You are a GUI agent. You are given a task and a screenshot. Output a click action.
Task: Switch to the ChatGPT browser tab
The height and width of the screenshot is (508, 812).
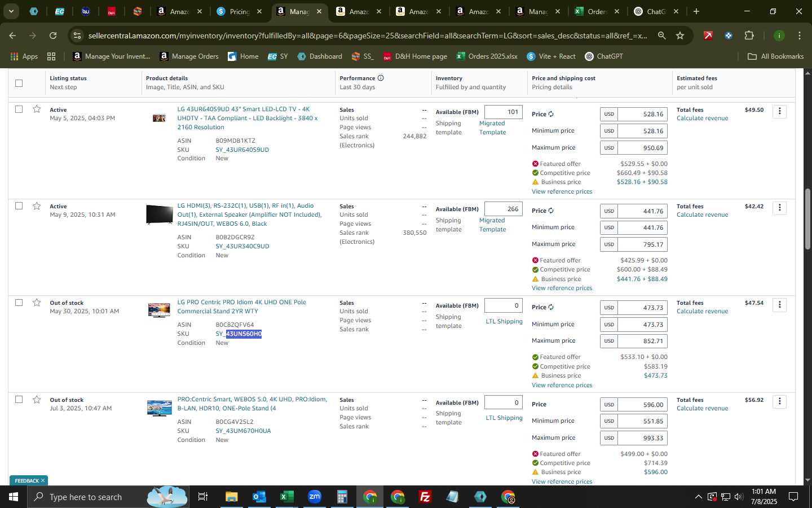(x=656, y=11)
